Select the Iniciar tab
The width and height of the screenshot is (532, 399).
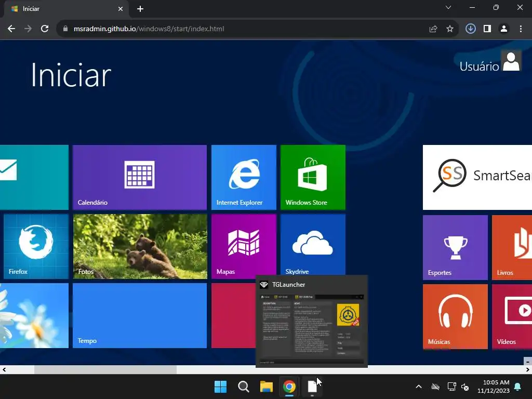66,9
